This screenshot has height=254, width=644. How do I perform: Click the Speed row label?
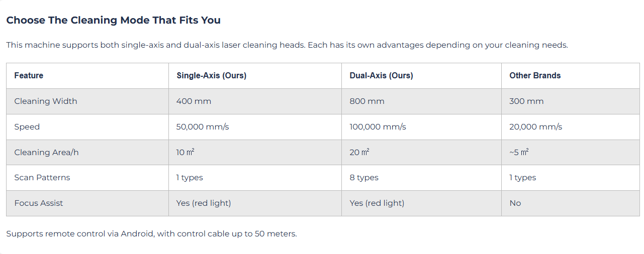coord(27,127)
